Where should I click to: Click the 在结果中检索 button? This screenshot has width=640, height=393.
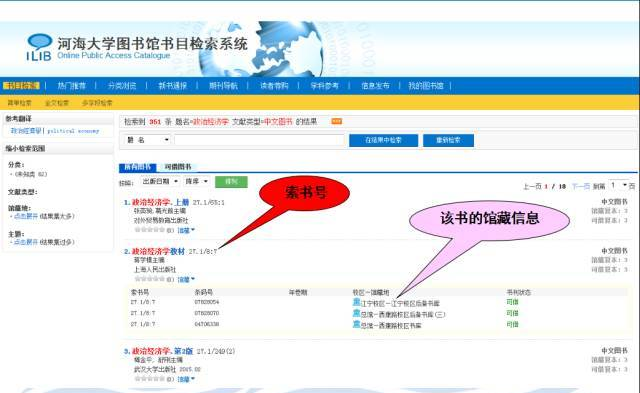coord(383,140)
